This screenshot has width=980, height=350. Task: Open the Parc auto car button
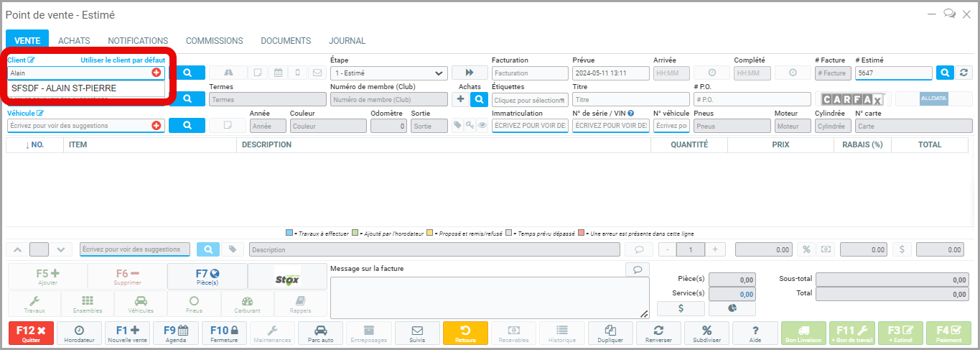tap(319, 333)
